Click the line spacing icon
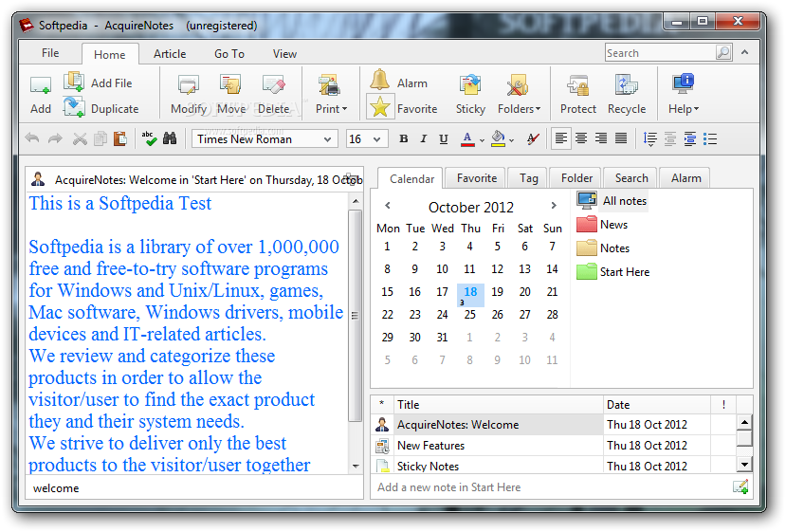The image size is (786, 532). 649,138
